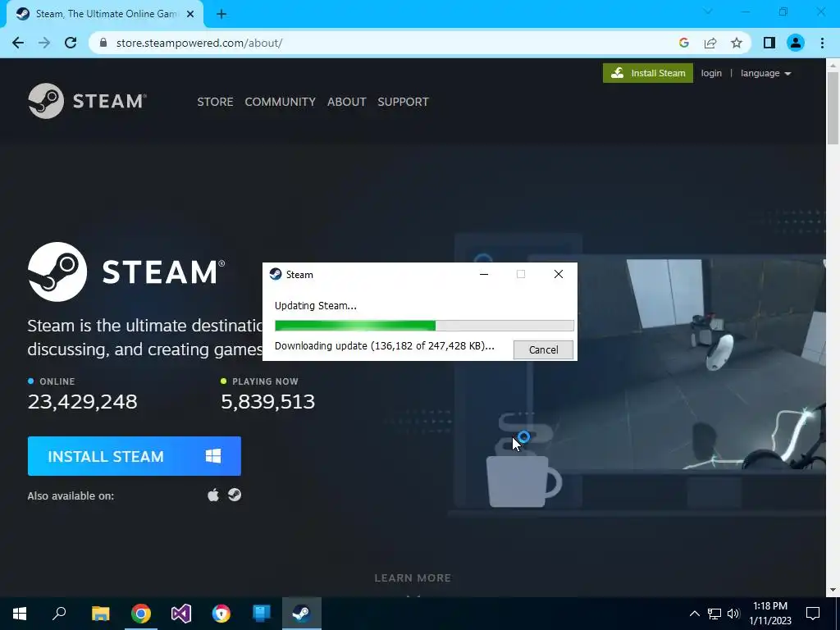
Task: Show hidden system tray icons
Action: 694,614
